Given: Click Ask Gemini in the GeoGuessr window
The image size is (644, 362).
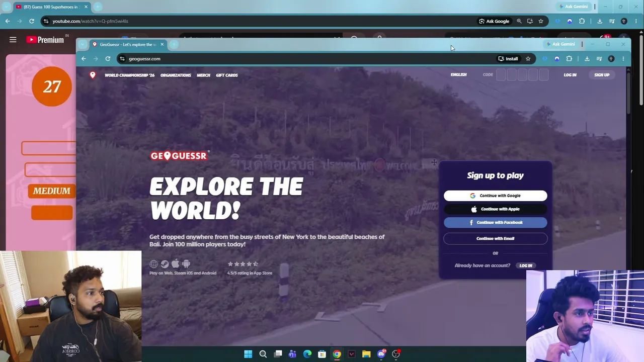Looking at the screenshot, I should click(560, 44).
